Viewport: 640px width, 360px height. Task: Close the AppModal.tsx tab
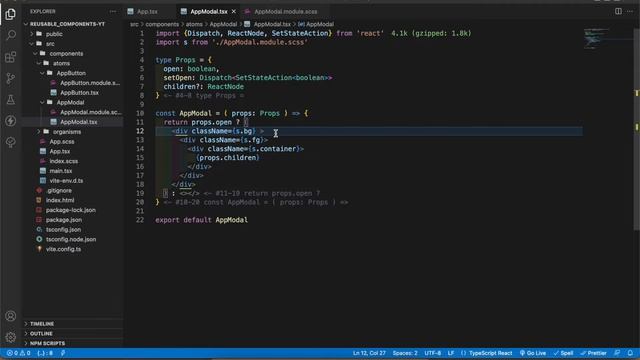(233, 11)
